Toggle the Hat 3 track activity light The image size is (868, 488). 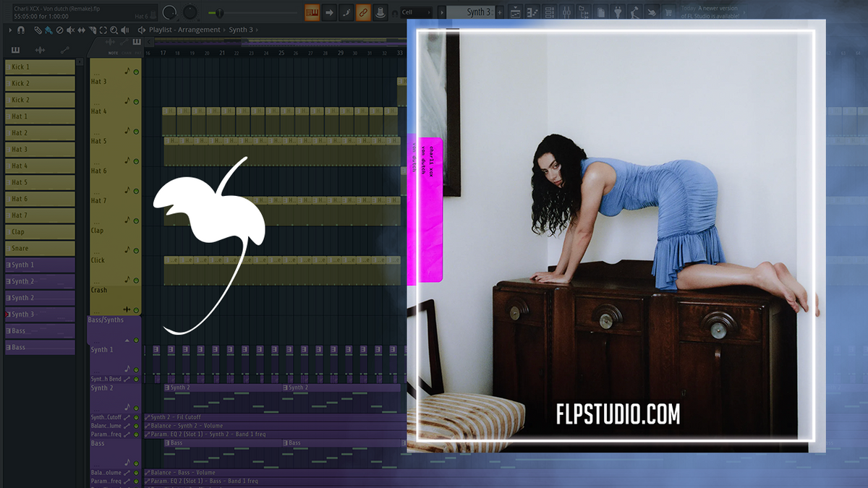point(136,72)
